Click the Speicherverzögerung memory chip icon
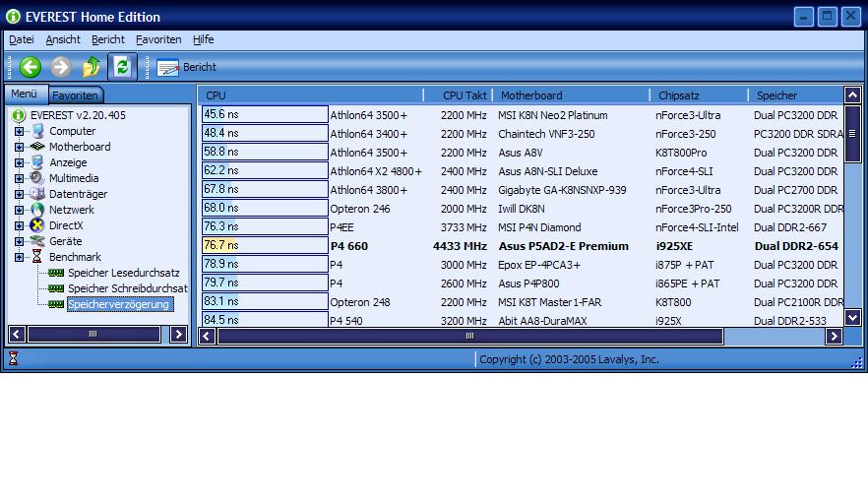This screenshot has height=504, width=868. pyautogui.click(x=56, y=304)
